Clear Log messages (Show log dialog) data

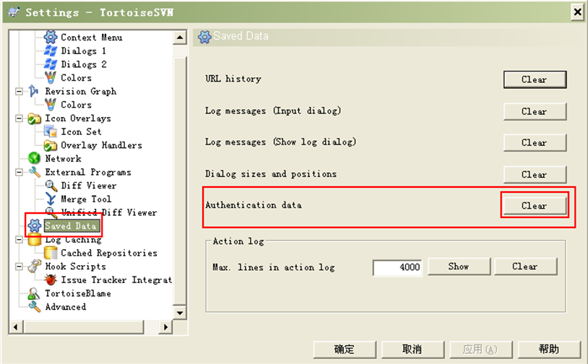point(535,142)
